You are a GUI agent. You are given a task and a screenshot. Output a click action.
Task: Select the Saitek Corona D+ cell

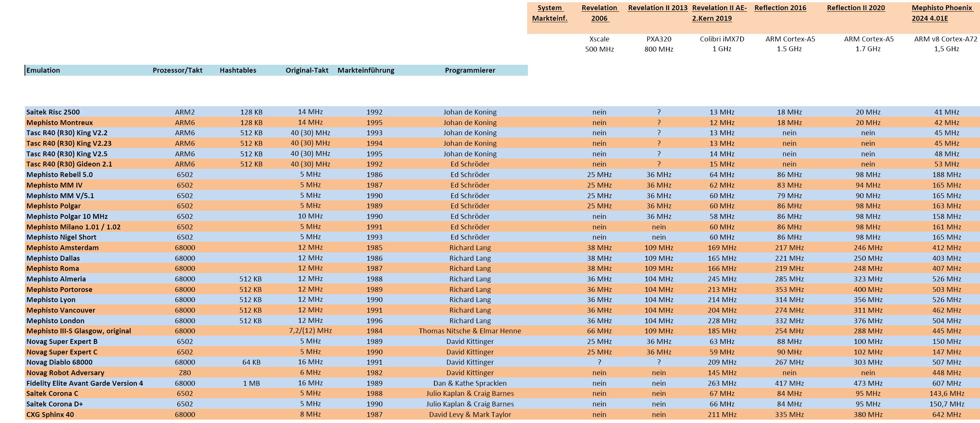click(x=54, y=404)
